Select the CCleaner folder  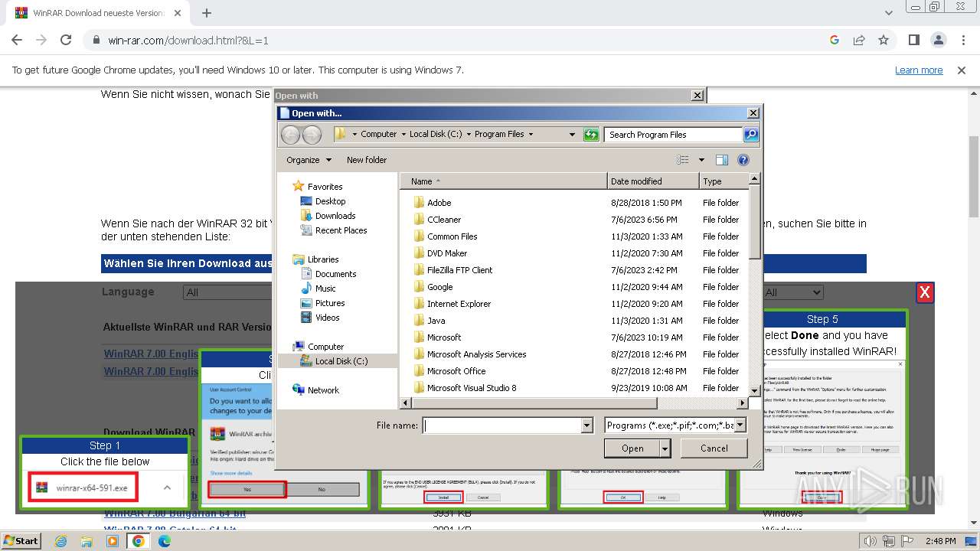point(444,220)
